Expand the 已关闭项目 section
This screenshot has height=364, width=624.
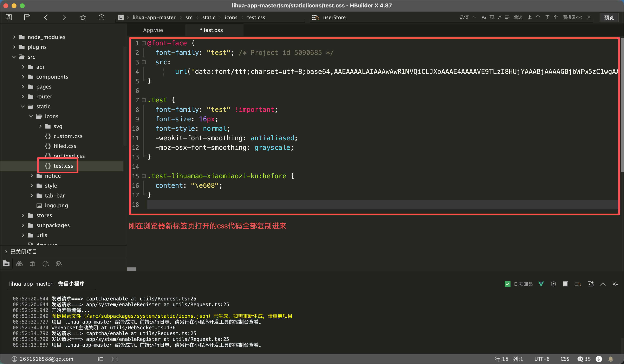coord(6,252)
